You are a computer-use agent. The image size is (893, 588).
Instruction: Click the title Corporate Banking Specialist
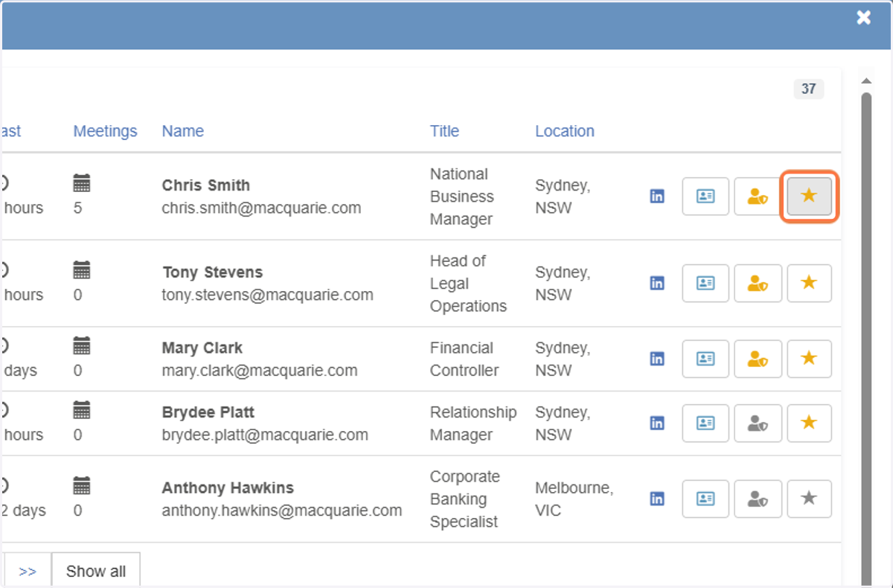point(465,499)
